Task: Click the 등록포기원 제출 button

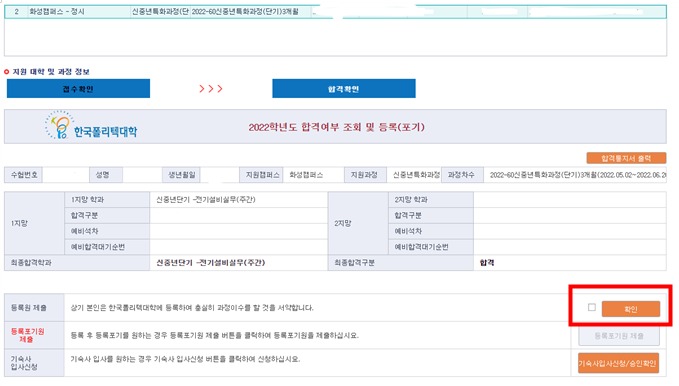Action: click(619, 336)
